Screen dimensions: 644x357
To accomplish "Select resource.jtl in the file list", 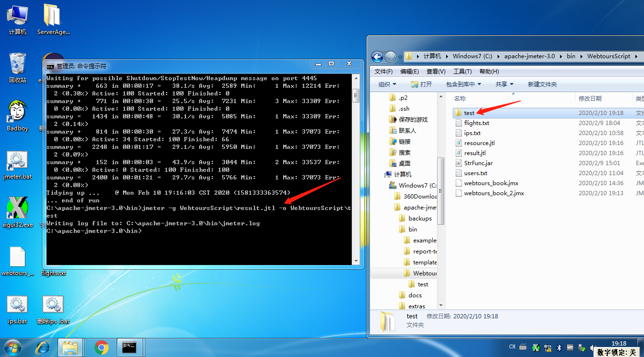I will [480, 143].
